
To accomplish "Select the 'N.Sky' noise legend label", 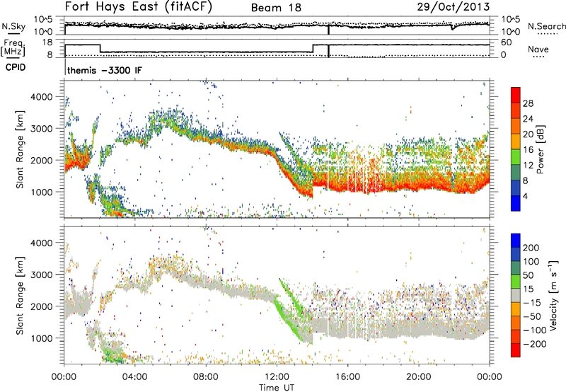I will point(13,26).
